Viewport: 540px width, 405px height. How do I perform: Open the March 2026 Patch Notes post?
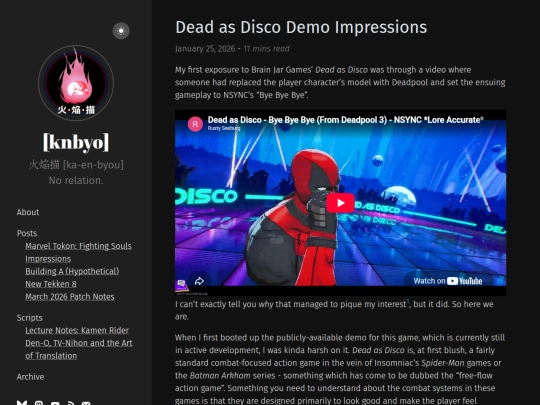70,297
